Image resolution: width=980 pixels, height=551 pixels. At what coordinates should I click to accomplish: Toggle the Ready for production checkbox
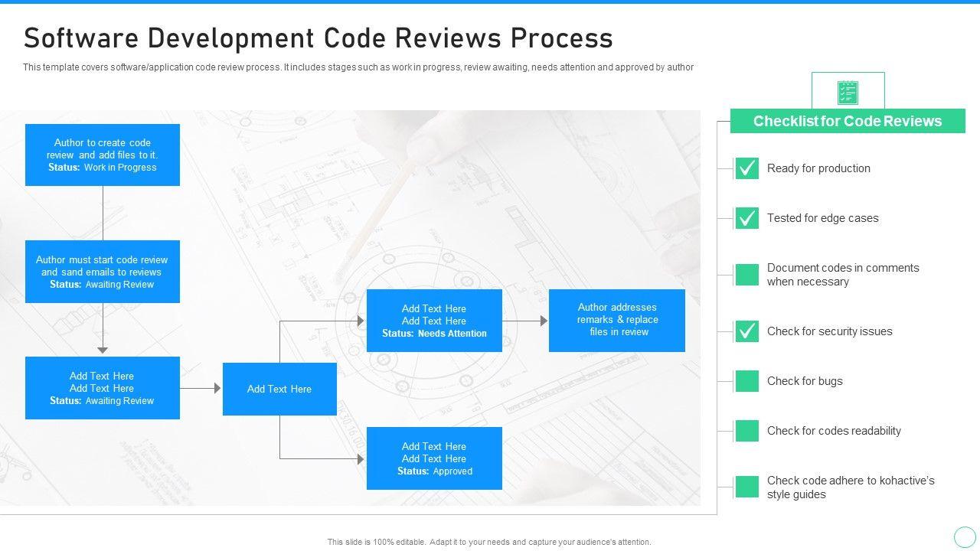pos(746,168)
